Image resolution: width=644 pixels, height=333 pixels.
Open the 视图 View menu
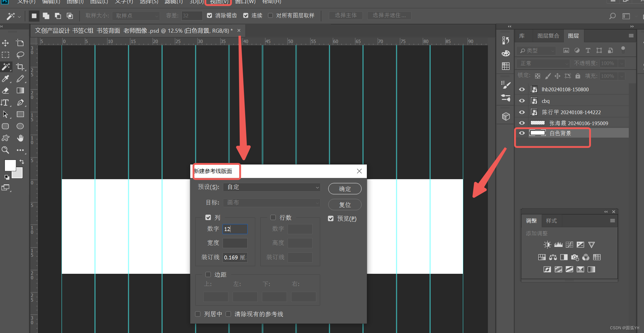[219, 2]
